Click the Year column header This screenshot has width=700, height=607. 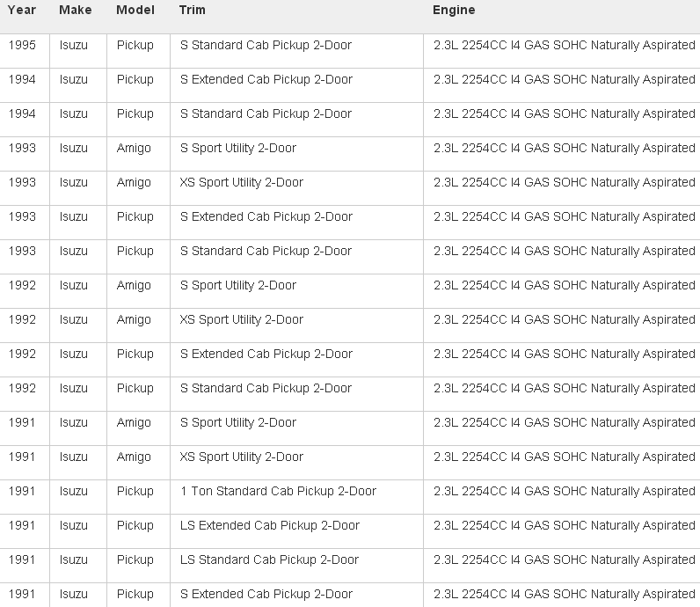pyautogui.click(x=22, y=11)
